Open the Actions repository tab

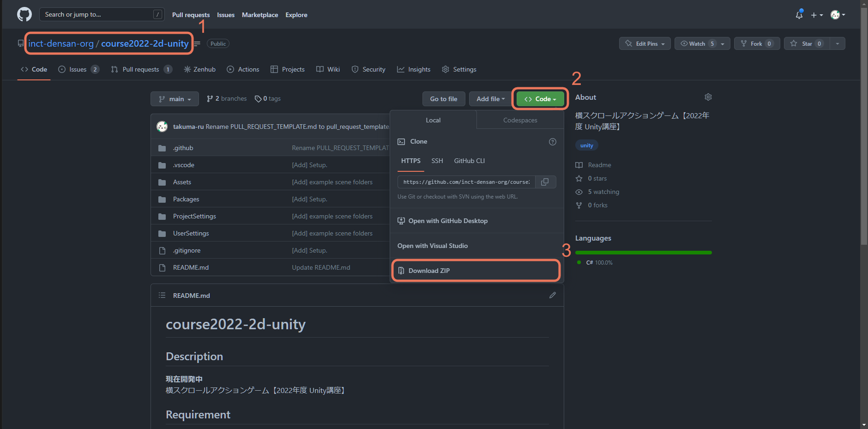coord(243,69)
